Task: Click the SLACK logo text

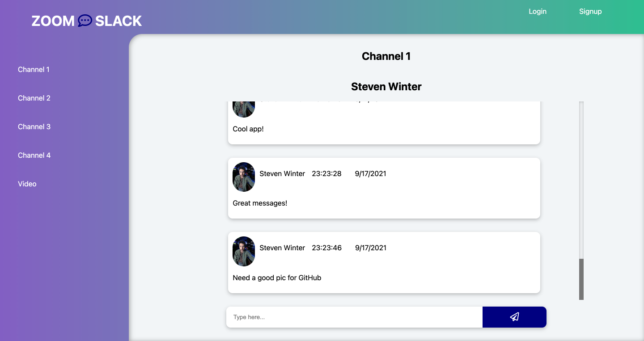Action: (119, 21)
